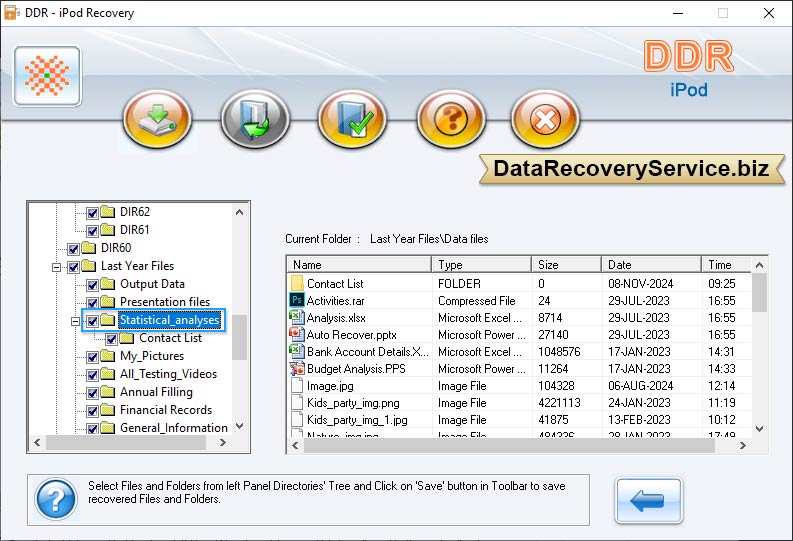
Task: Uncheck the Output Data checkbox
Action: (92, 285)
